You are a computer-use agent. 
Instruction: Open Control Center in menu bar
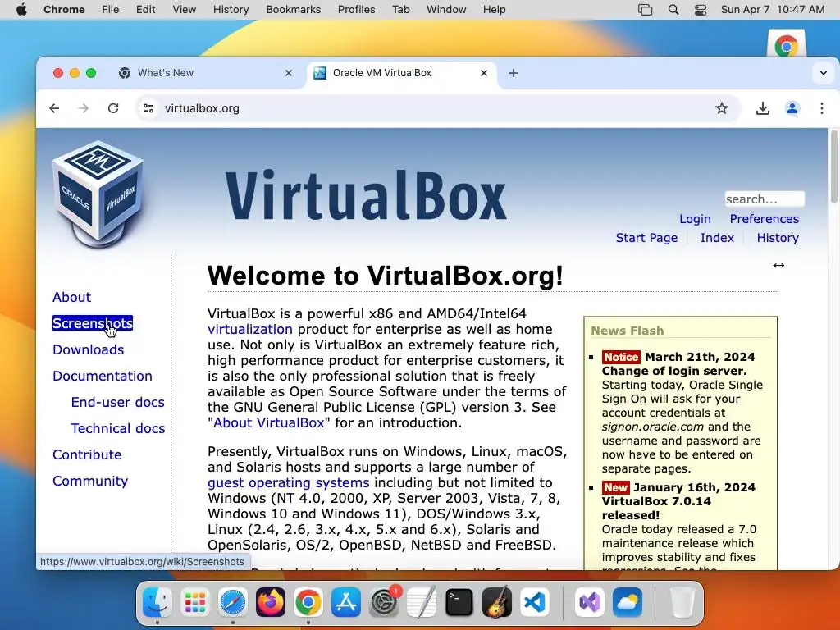tap(701, 10)
